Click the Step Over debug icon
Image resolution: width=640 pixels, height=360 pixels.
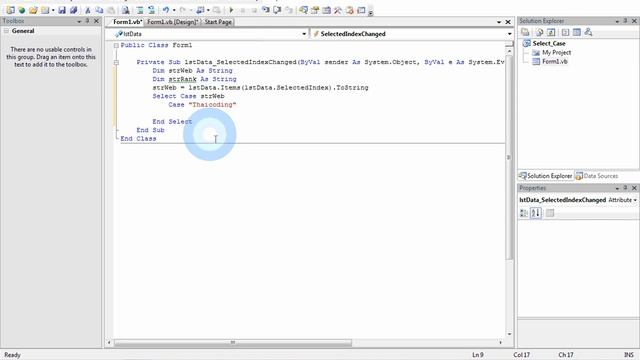[277, 10]
